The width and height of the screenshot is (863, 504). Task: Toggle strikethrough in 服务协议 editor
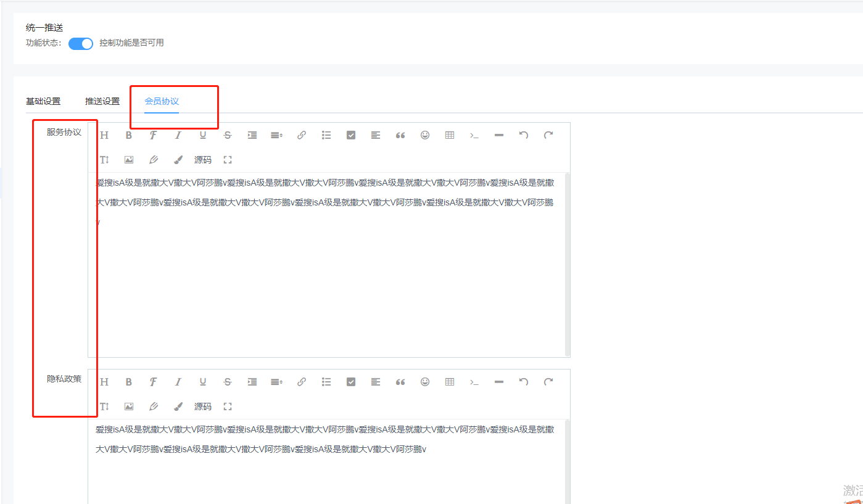coord(228,135)
